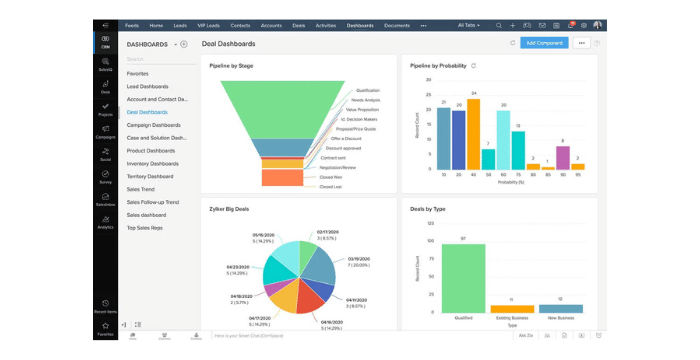This screenshot has width=700, height=360.
Task: Click the New Business bar
Action: (561, 309)
